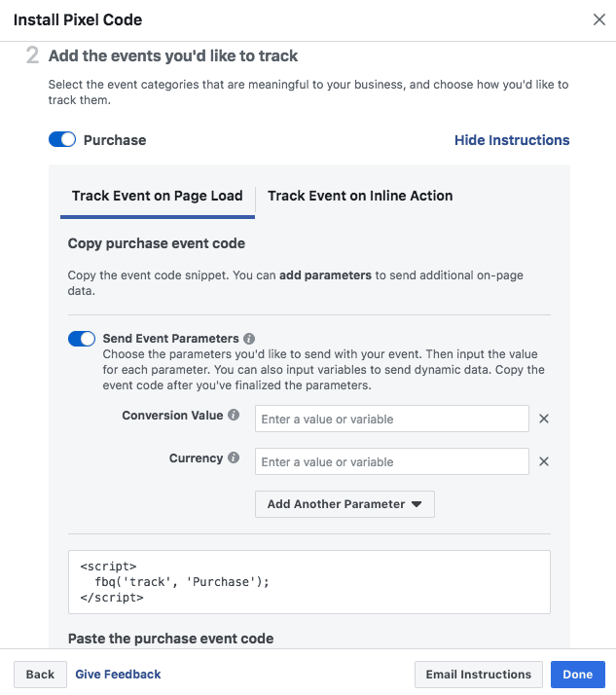Click Hide Instructions link

click(512, 140)
